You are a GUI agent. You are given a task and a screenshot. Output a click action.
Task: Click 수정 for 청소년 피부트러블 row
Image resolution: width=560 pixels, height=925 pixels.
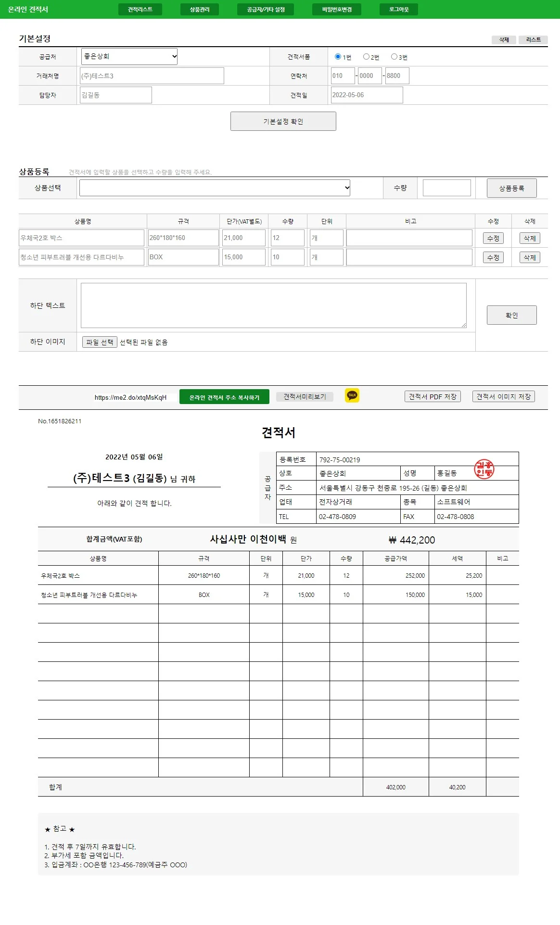[x=493, y=257]
